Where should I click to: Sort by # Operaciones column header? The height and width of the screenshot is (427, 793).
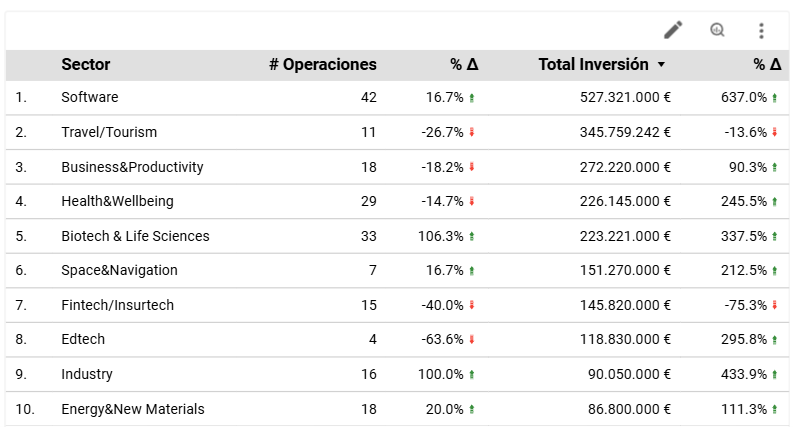tap(323, 65)
